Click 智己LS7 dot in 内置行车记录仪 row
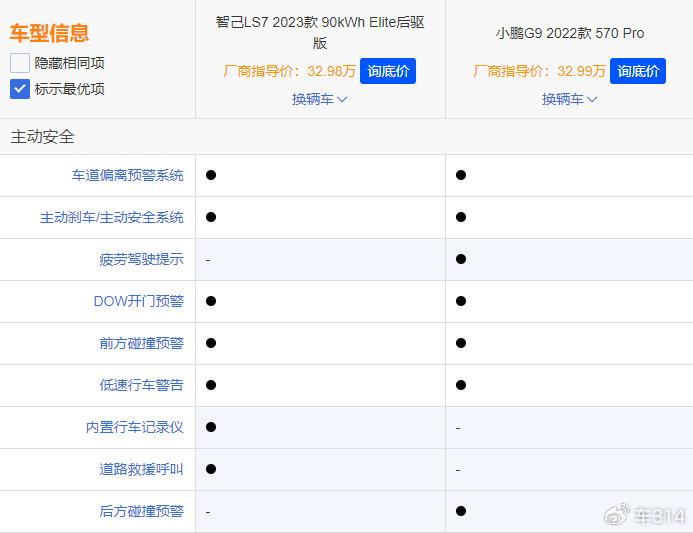 tap(211, 427)
